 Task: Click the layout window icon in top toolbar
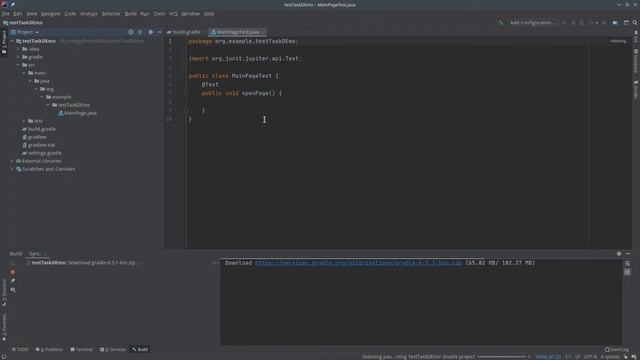coord(626,23)
